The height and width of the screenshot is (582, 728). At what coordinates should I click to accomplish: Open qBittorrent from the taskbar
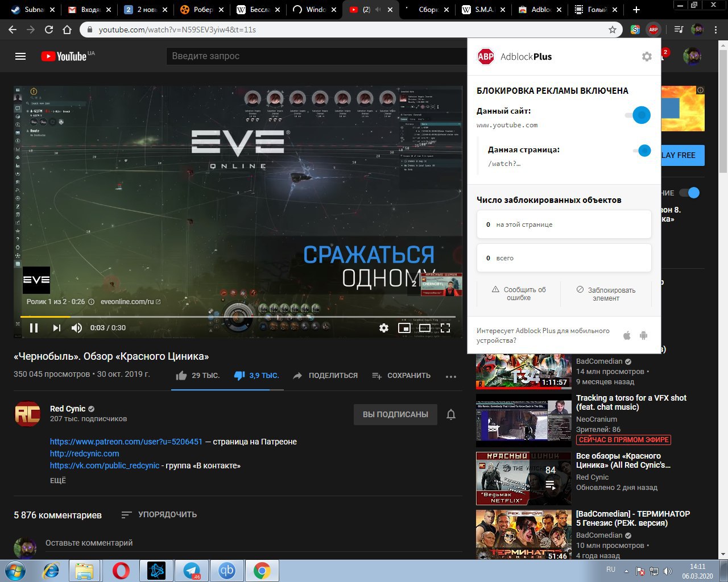coord(226,570)
